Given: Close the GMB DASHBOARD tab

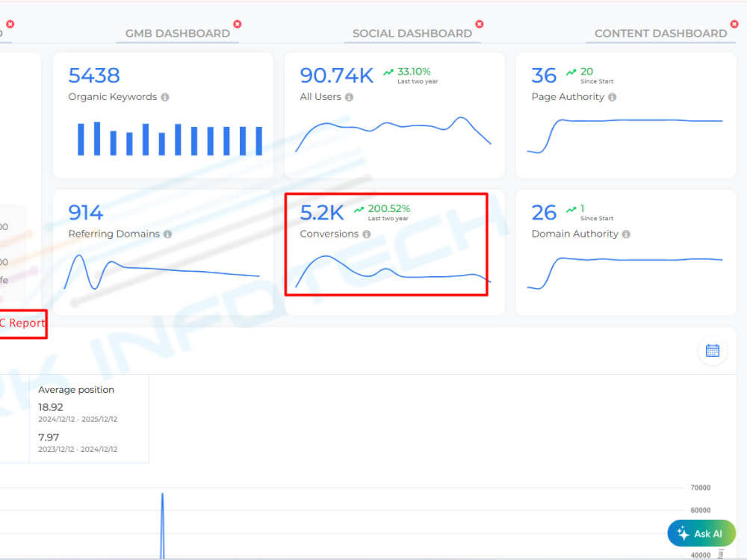Looking at the screenshot, I should click(x=238, y=24).
